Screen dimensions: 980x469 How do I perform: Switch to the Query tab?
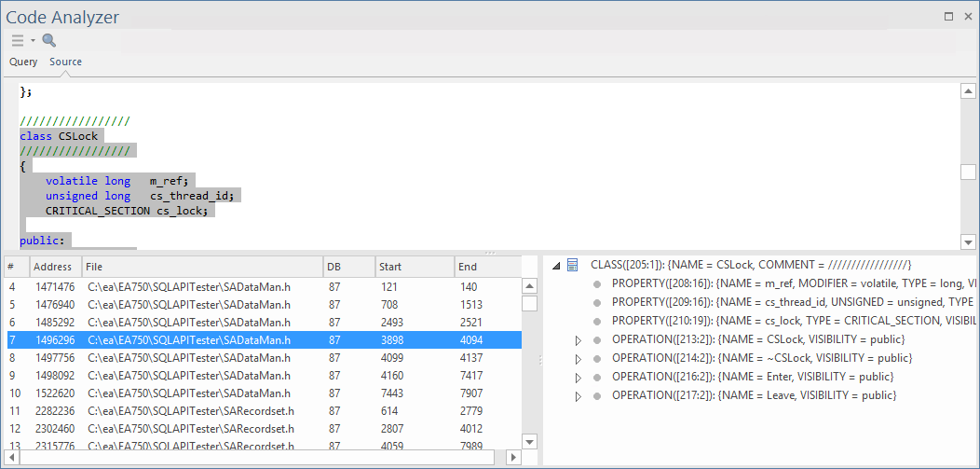point(23,62)
